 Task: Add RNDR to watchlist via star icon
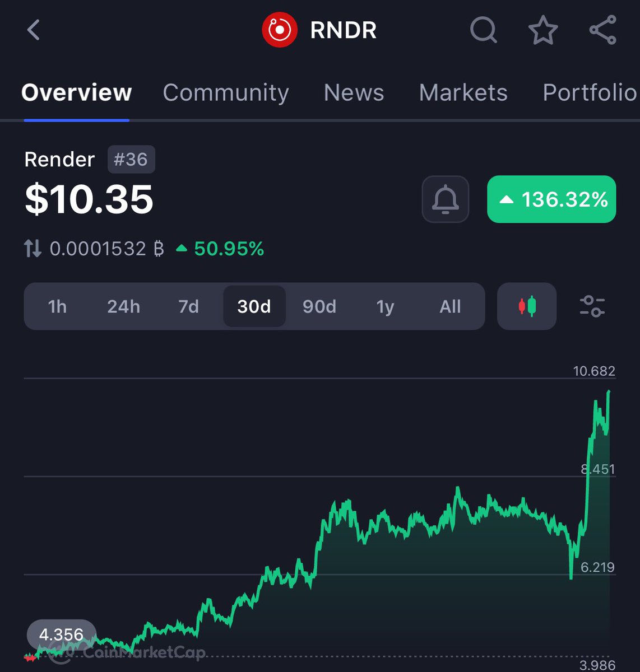(543, 30)
